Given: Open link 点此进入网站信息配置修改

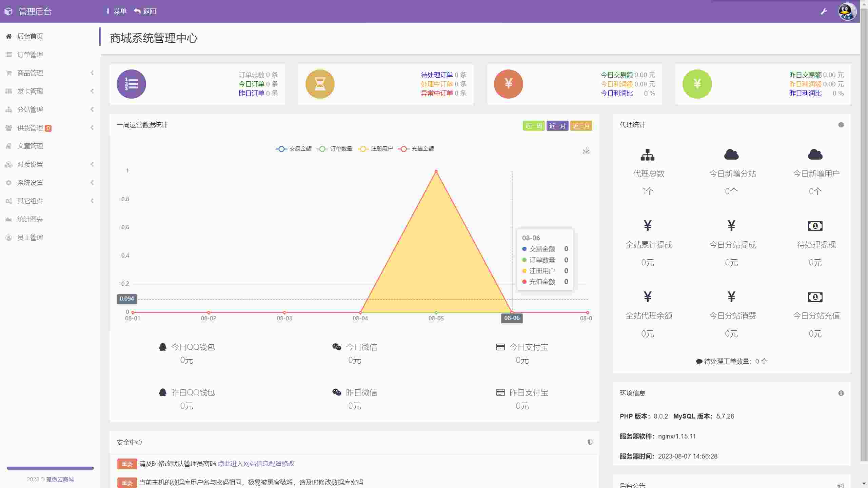Looking at the screenshot, I should pos(256,464).
